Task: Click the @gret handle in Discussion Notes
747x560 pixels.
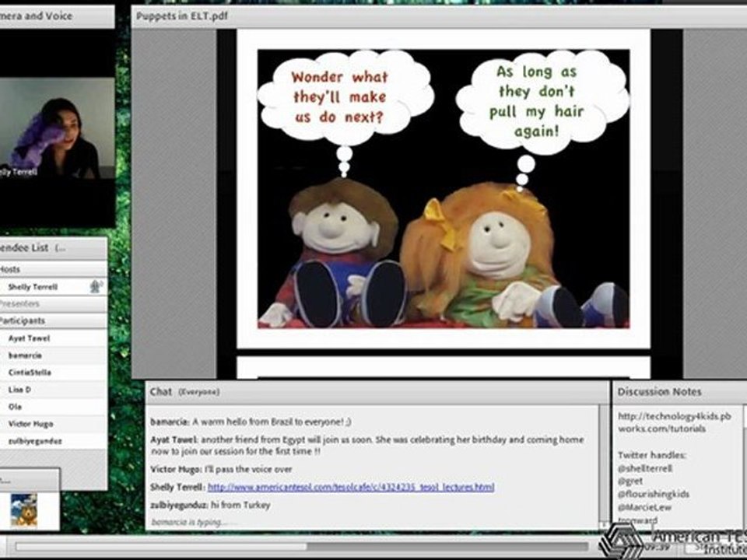Action: (x=630, y=481)
